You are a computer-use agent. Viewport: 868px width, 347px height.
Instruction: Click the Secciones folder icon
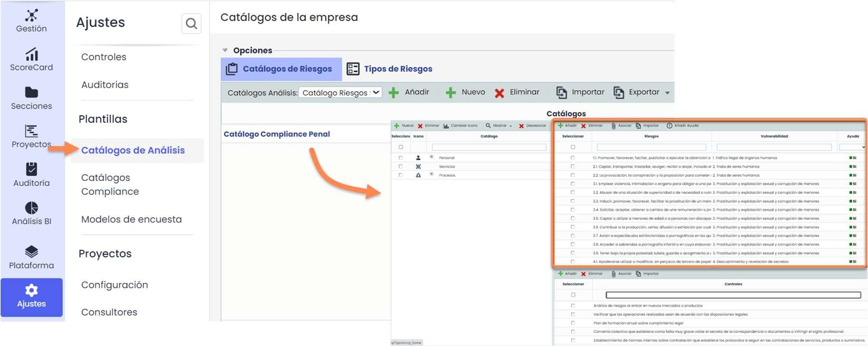(x=32, y=93)
